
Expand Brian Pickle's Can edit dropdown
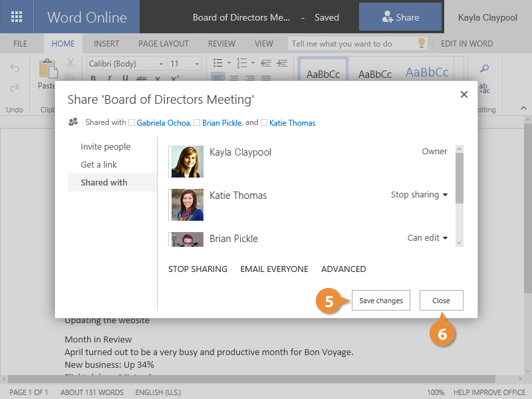[427, 238]
